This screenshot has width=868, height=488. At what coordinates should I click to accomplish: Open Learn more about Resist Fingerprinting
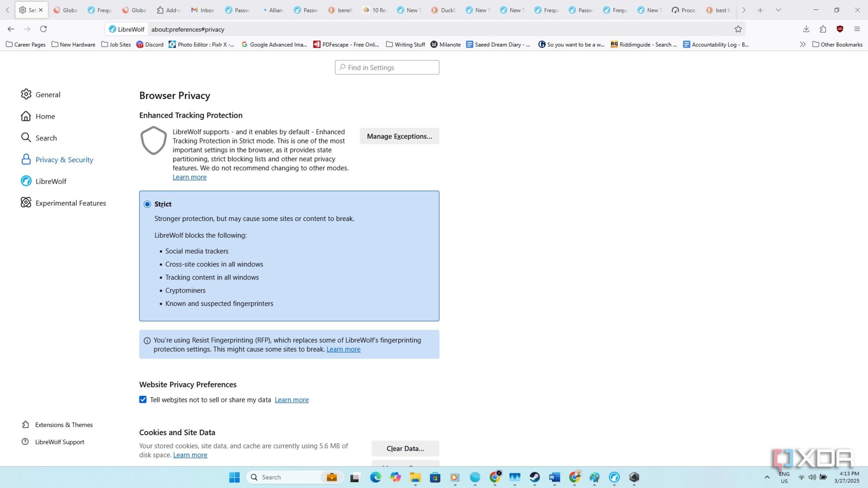(x=343, y=349)
